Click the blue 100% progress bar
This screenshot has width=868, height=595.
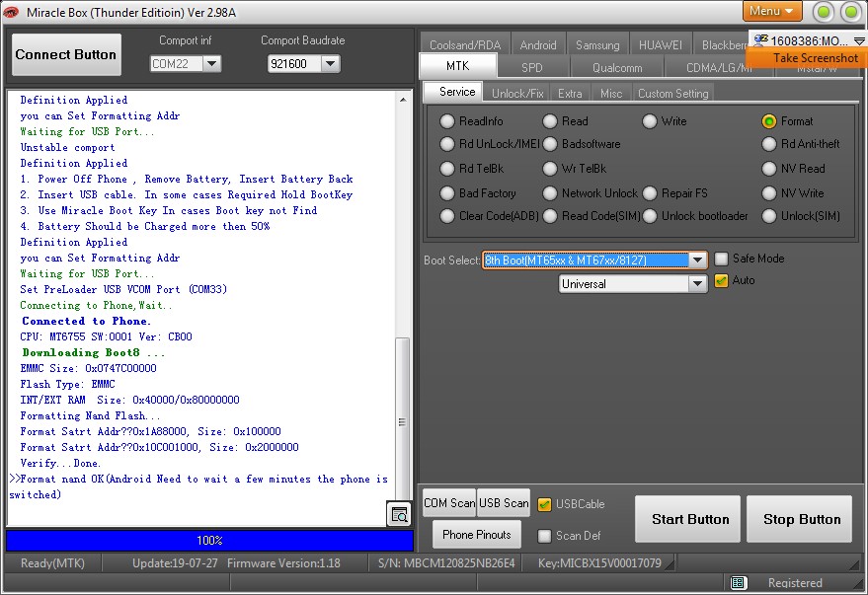tap(209, 541)
